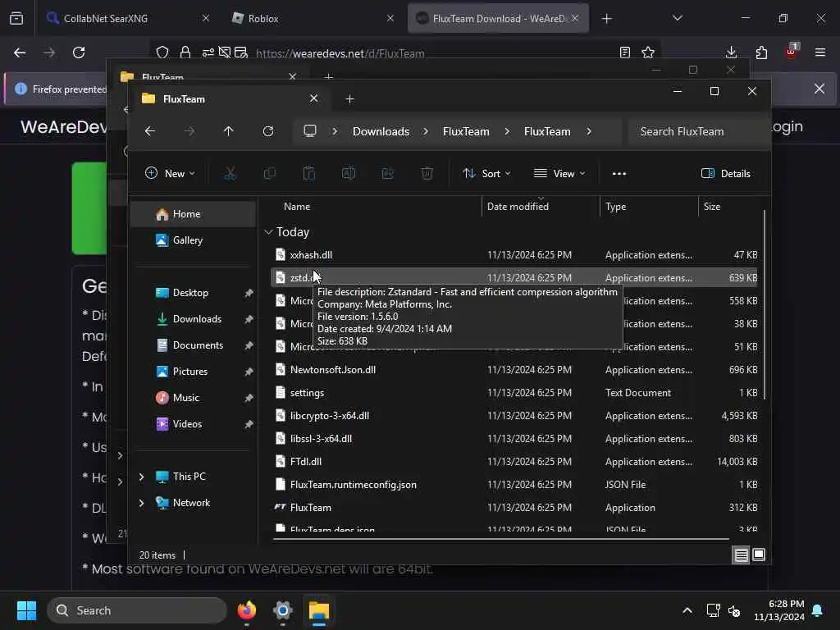This screenshot has height=630, width=840.
Task: Bookmark this page with star icon
Action: click(x=648, y=52)
